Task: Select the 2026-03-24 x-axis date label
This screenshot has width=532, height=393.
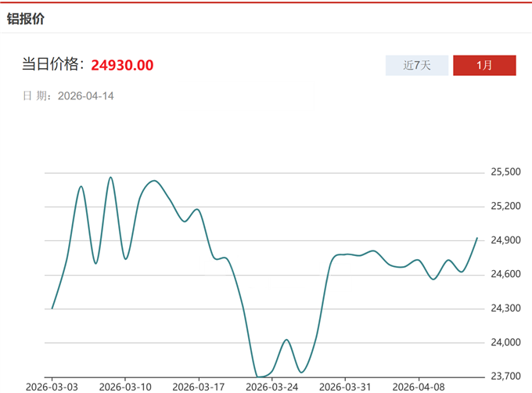Action: (271, 387)
